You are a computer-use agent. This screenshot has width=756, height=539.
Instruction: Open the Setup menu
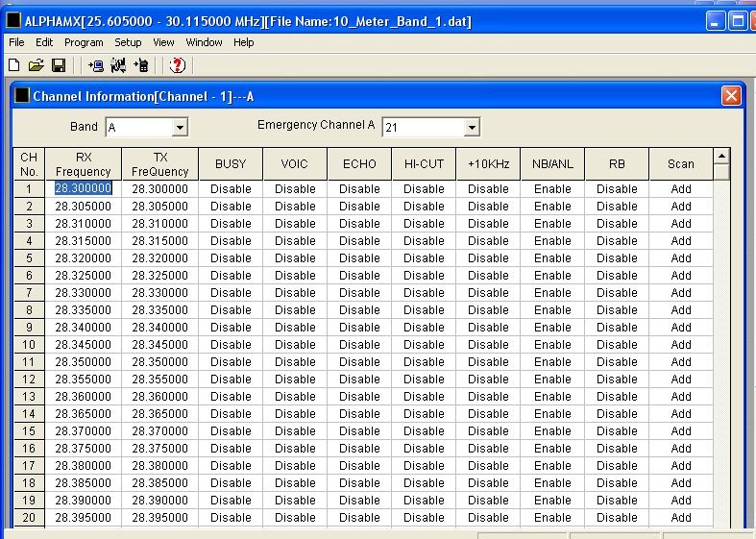point(128,42)
